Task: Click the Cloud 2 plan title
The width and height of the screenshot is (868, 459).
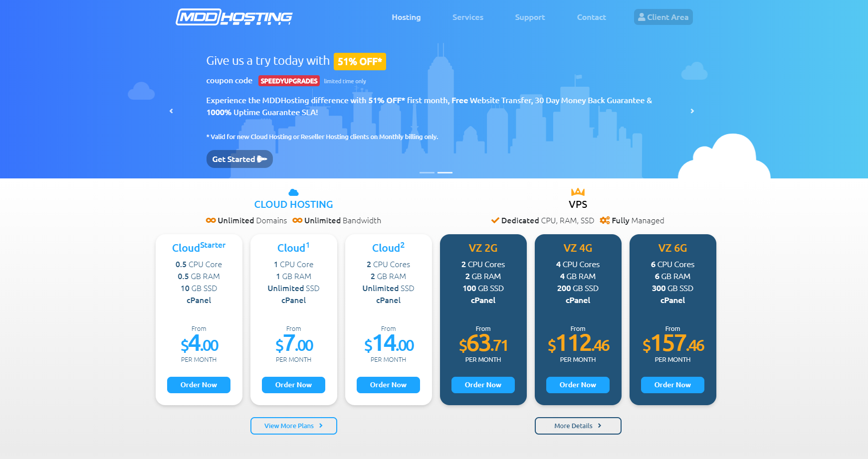Action: click(x=388, y=247)
